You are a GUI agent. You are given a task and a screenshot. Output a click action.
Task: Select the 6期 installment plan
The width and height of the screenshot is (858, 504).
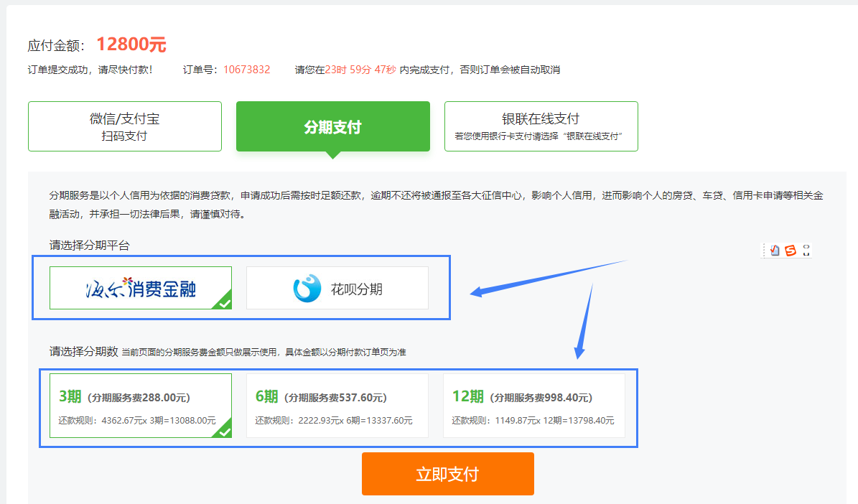pos(337,406)
